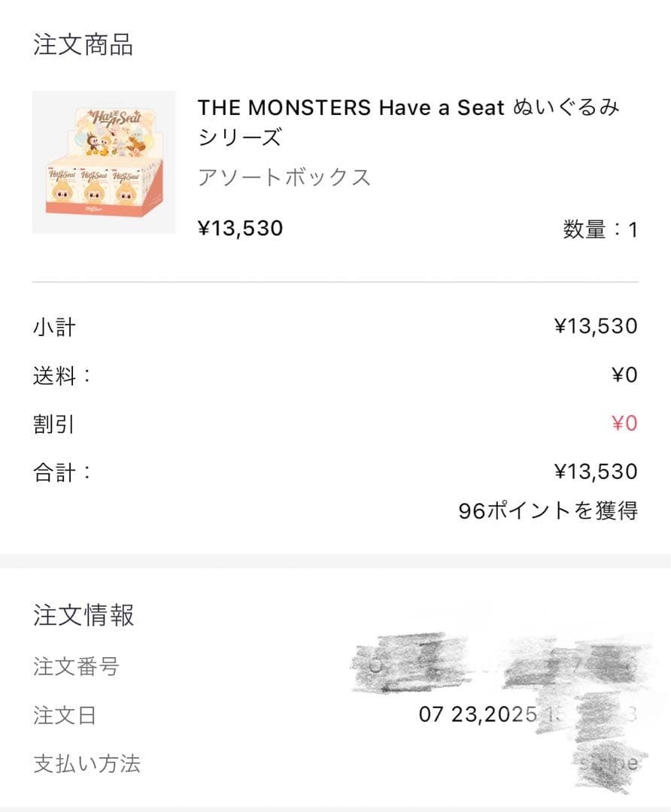This screenshot has width=671, height=812.
Task: Click the 送料 ¥0 value
Action: [624, 375]
